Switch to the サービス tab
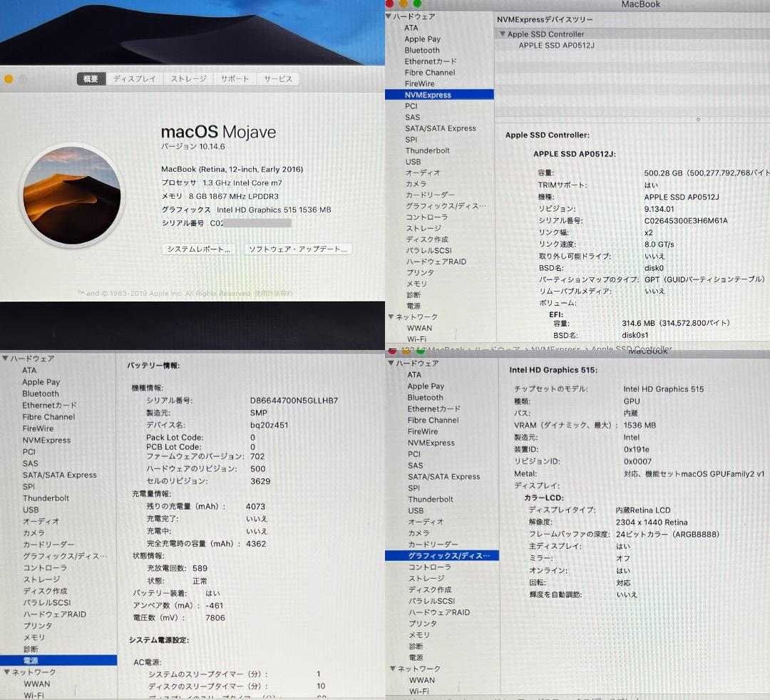 click(x=278, y=79)
